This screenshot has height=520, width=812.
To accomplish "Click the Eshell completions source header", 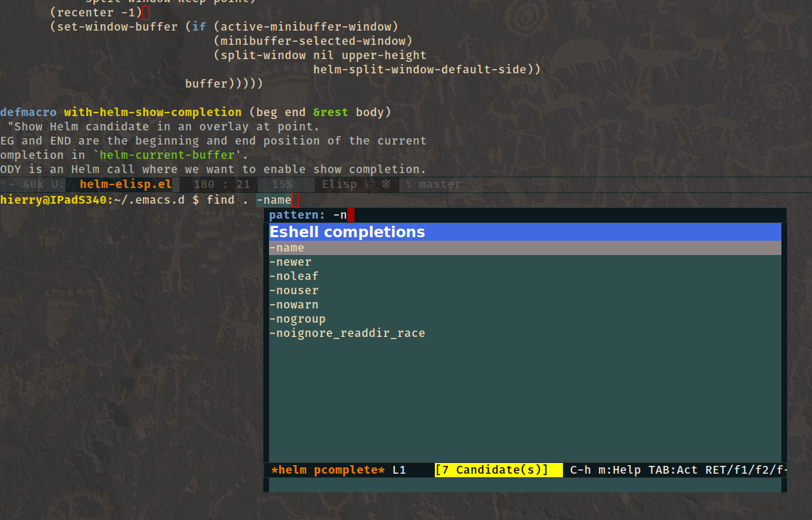I will [524, 232].
